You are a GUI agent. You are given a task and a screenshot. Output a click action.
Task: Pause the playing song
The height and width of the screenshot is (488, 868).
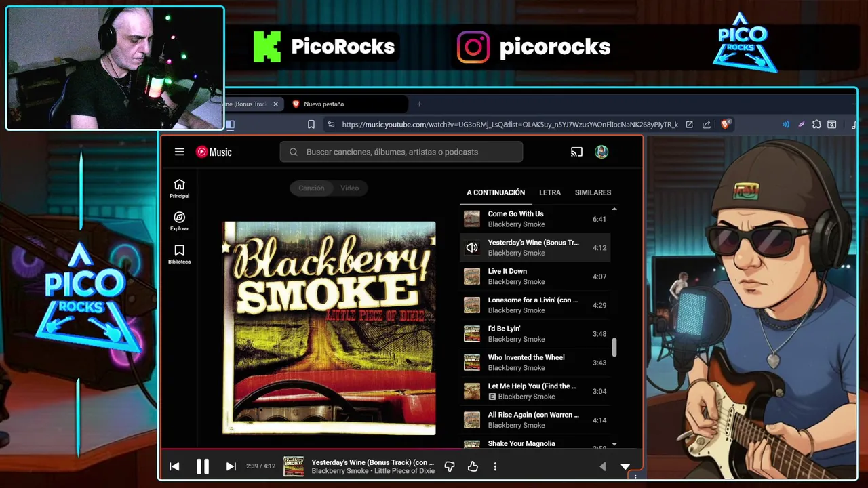click(202, 466)
